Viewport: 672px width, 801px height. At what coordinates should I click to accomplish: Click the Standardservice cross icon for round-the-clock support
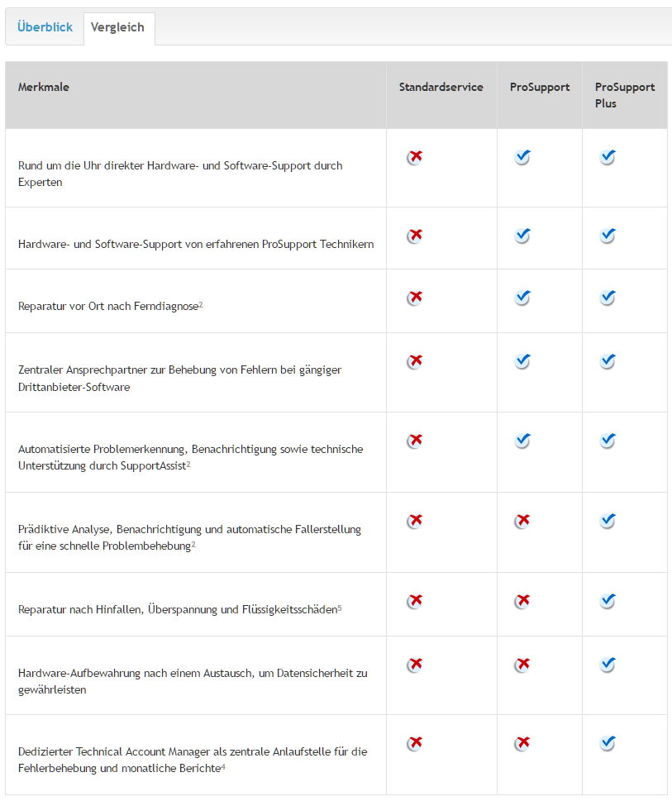(415, 157)
